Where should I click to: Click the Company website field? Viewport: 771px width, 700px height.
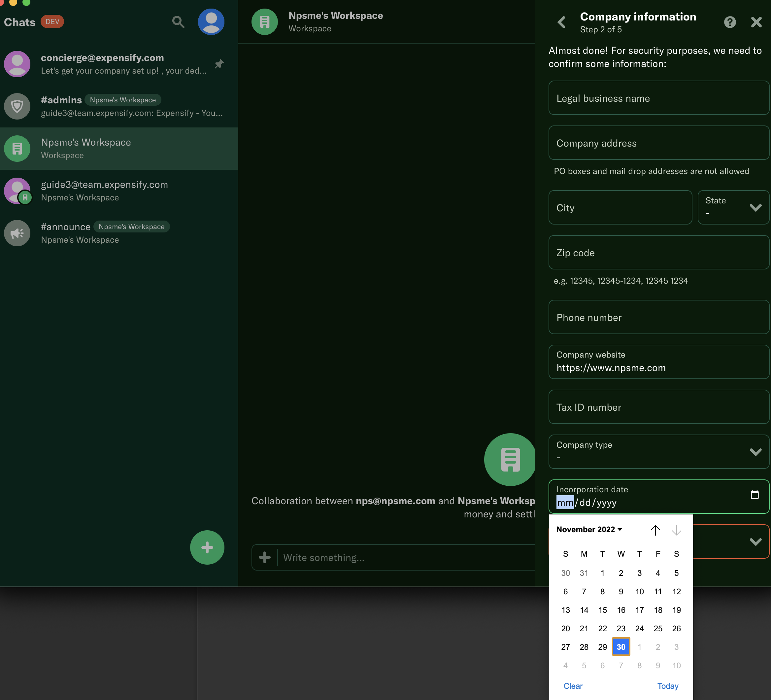(x=658, y=362)
